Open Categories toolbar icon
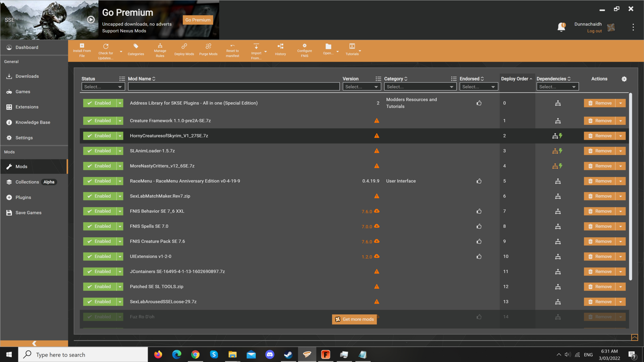Screen dimensions: 644x362 (x=136, y=46)
